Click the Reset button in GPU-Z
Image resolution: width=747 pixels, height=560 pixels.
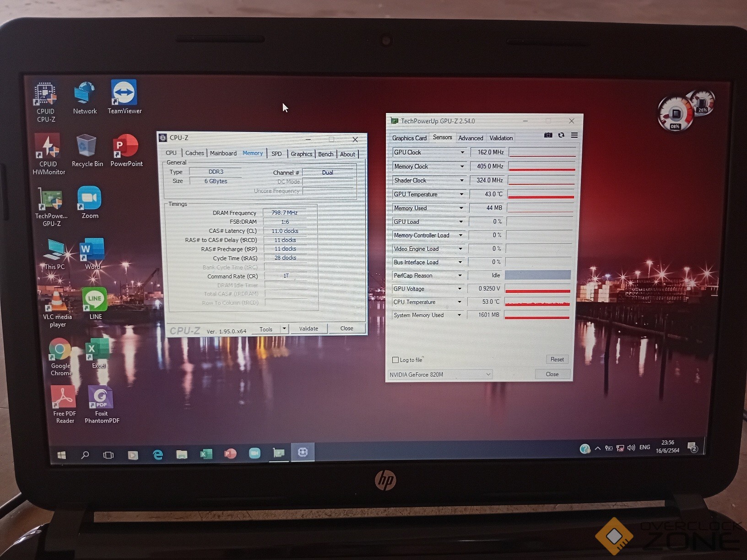pyautogui.click(x=557, y=359)
